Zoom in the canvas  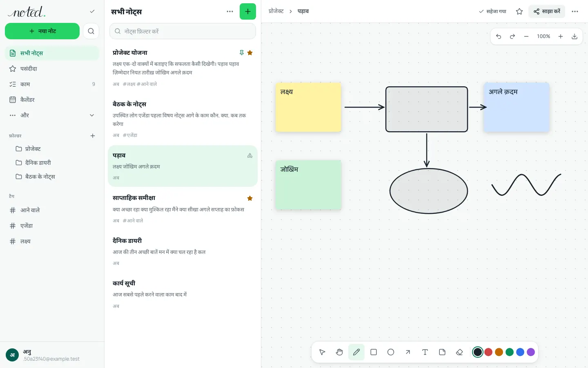(x=561, y=36)
